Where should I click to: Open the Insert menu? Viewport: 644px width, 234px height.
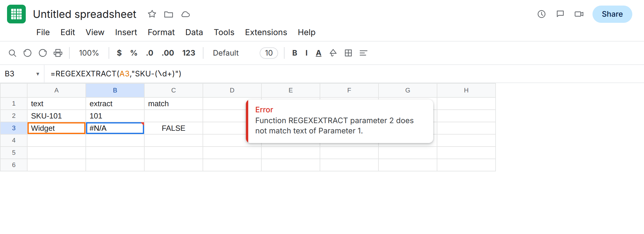pyautogui.click(x=126, y=32)
